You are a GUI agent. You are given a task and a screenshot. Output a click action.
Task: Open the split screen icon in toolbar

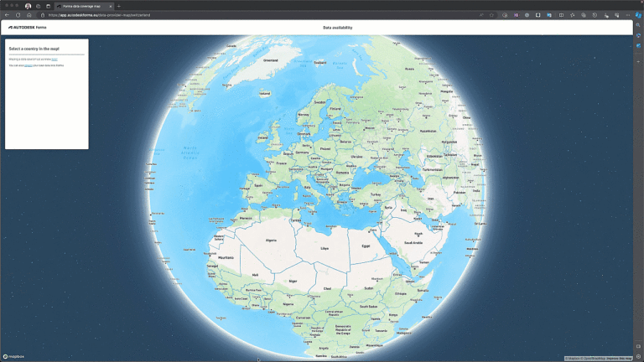point(561,15)
